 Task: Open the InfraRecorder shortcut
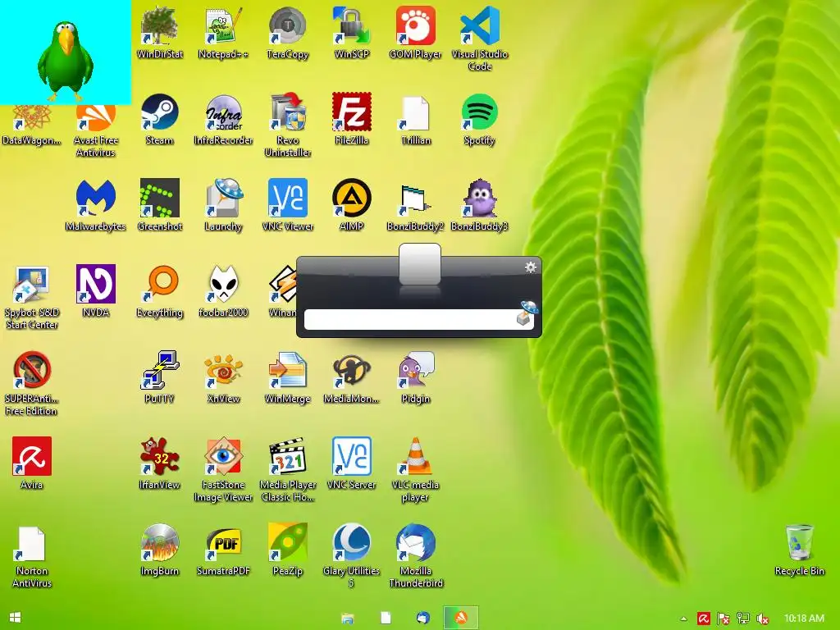point(223,119)
